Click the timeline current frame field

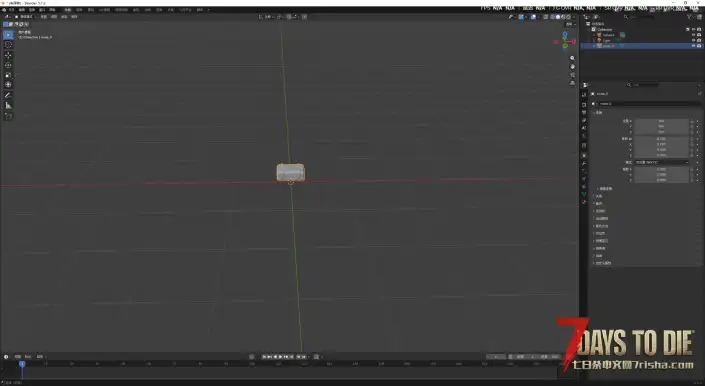coord(496,357)
